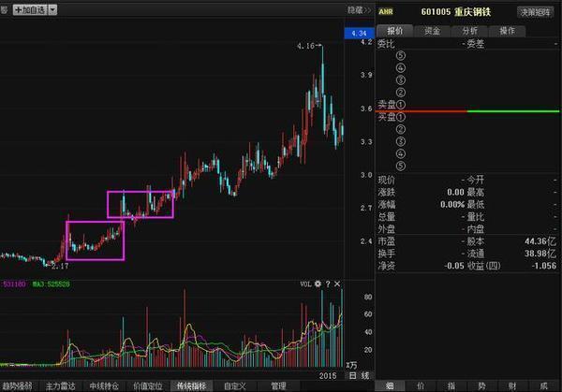The width and height of the screenshot is (562, 392).
Task: Select the 势 bottom panel tab
Action: (x=481, y=385)
